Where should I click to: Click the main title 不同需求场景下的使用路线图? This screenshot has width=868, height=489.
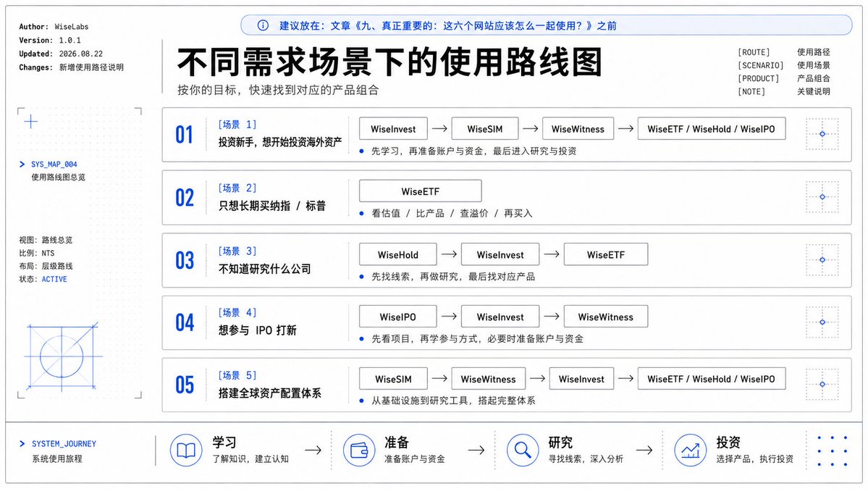point(389,62)
